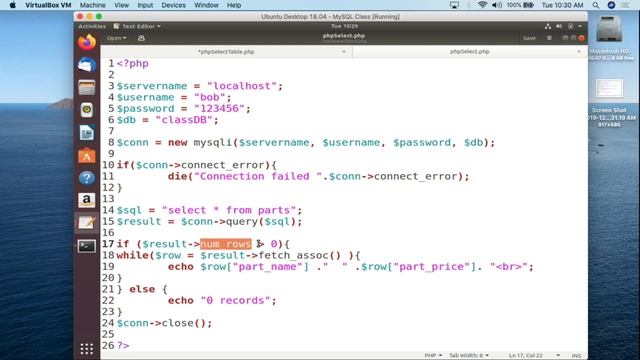640x360 pixels.
Task: Click the Ubuntu volume icon in top bar
Action: [x=559, y=26]
